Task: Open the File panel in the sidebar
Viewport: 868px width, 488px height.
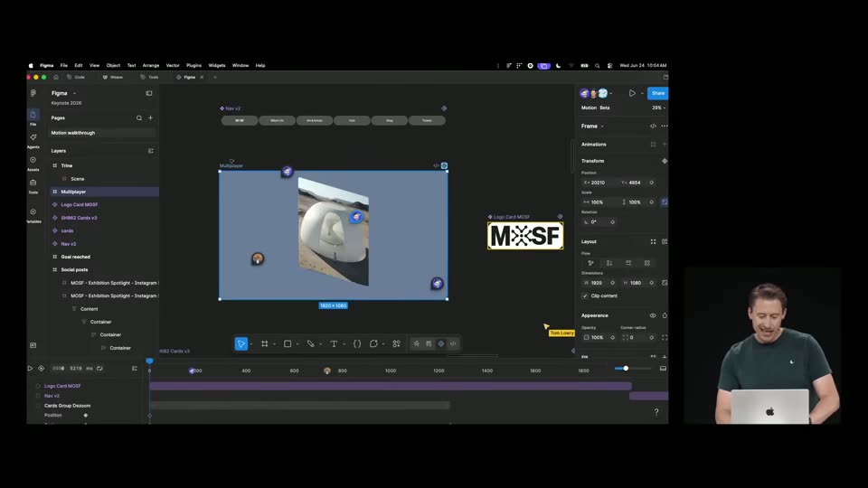Action: [33, 115]
